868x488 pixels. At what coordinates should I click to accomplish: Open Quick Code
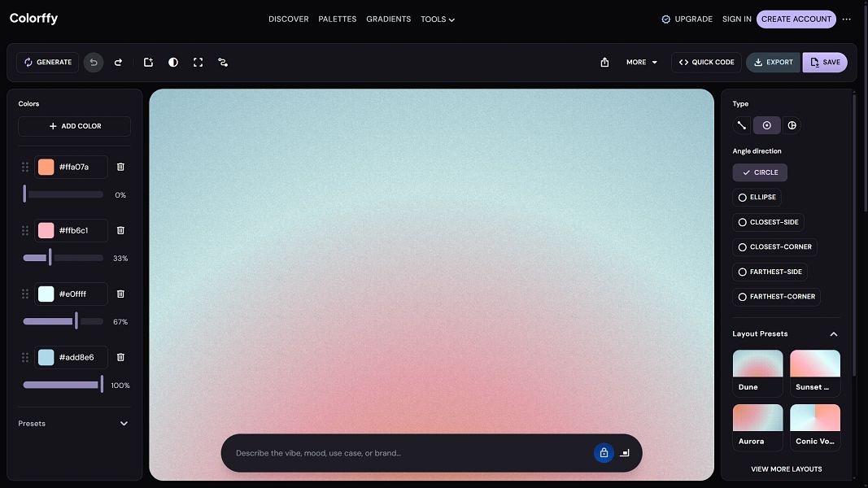[x=706, y=63]
